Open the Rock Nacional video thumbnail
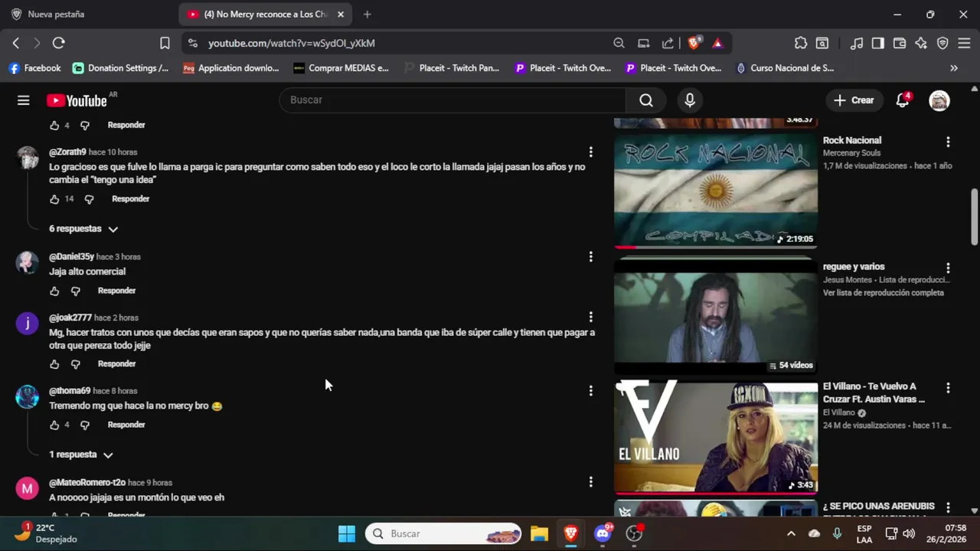Image resolution: width=980 pixels, height=551 pixels. coord(716,191)
